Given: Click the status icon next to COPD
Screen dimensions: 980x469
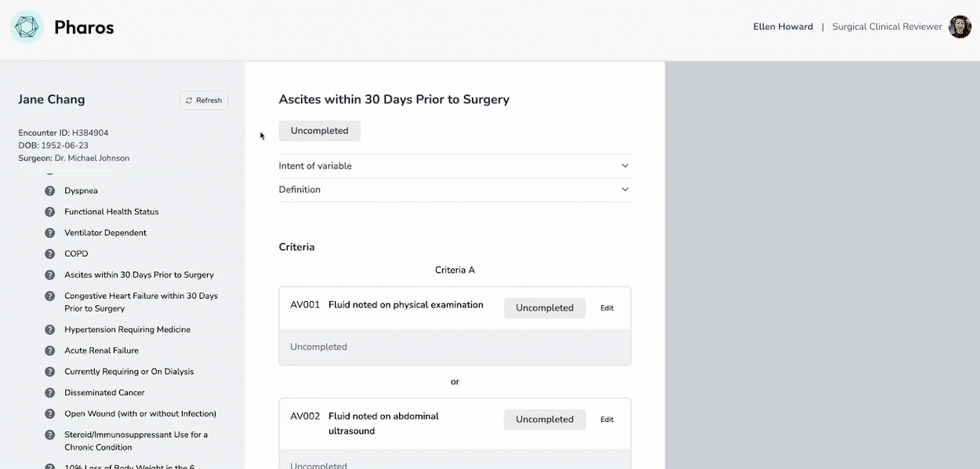Looking at the screenshot, I should click(x=50, y=254).
